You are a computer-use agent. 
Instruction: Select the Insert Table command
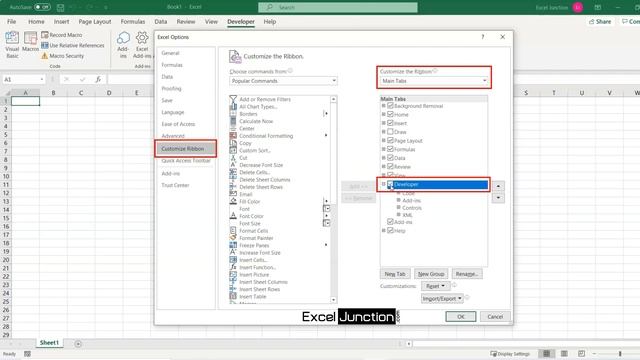(x=253, y=297)
